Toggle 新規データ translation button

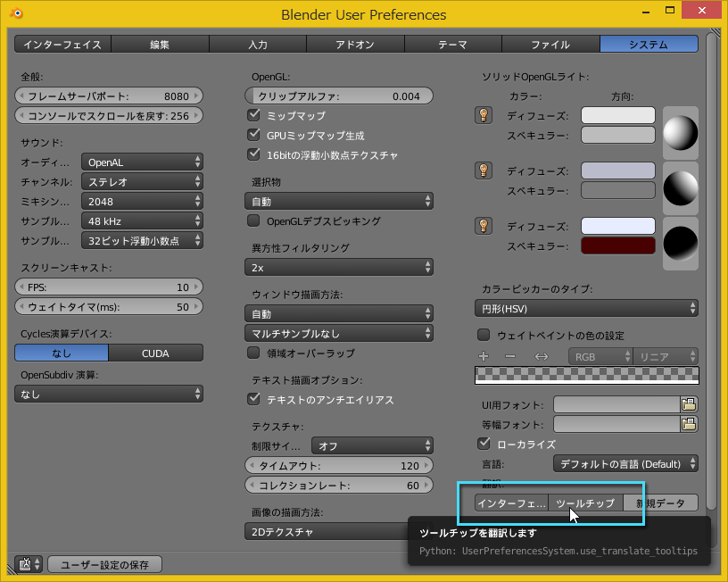click(x=661, y=503)
